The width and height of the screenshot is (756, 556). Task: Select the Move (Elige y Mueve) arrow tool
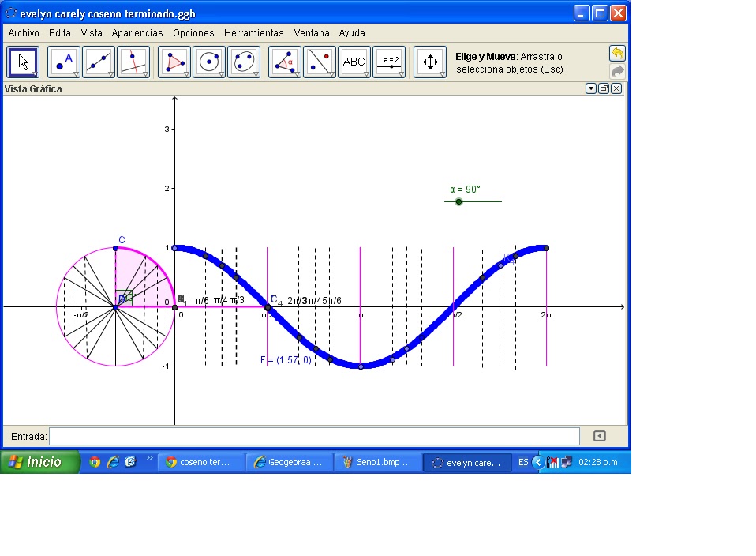tap(23, 62)
